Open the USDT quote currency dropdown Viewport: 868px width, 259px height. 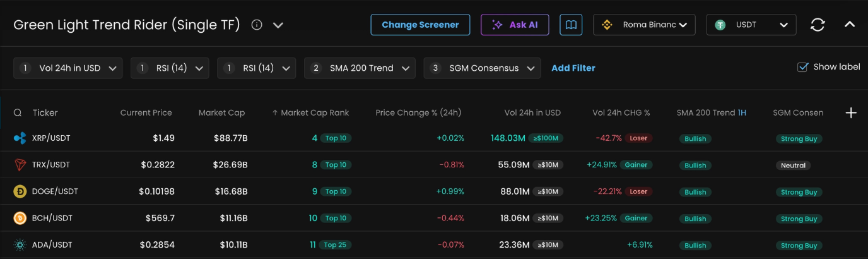(751, 25)
